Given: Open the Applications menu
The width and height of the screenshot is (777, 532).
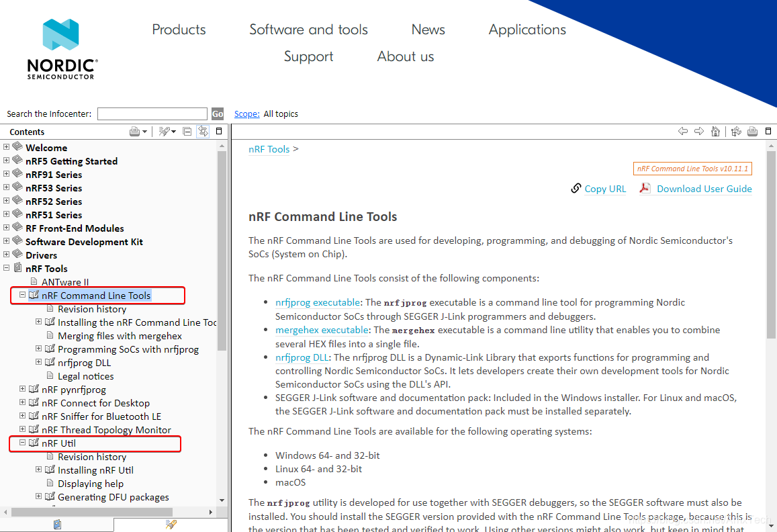Looking at the screenshot, I should click(527, 30).
